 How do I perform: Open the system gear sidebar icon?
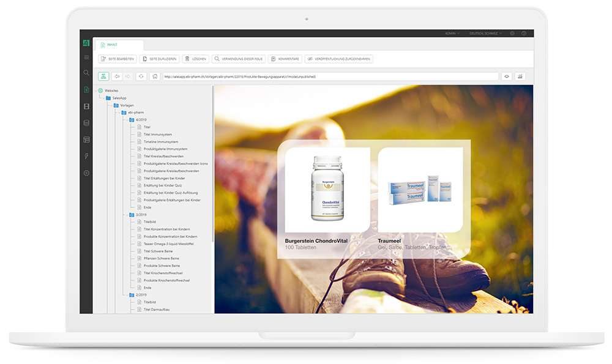(86, 173)
